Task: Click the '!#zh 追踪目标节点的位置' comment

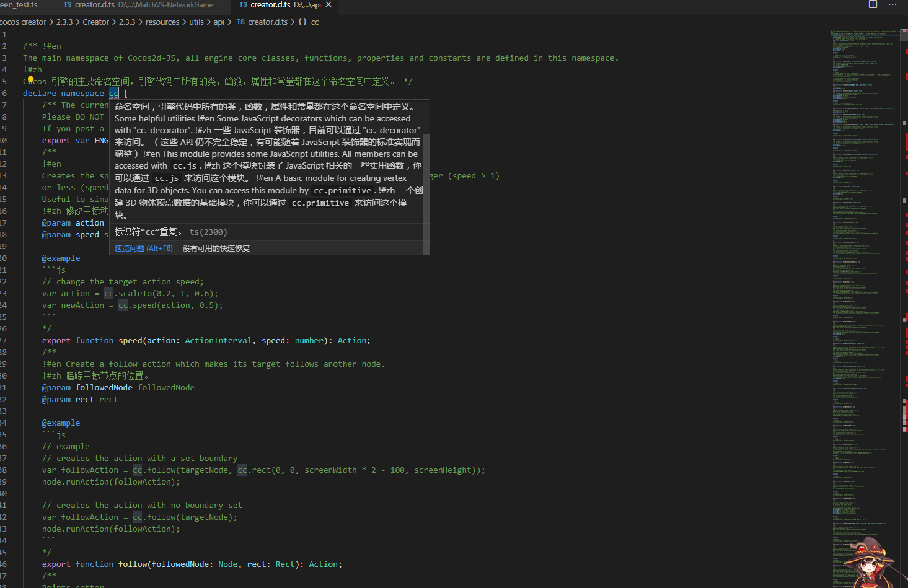Action: click(95, 375)
